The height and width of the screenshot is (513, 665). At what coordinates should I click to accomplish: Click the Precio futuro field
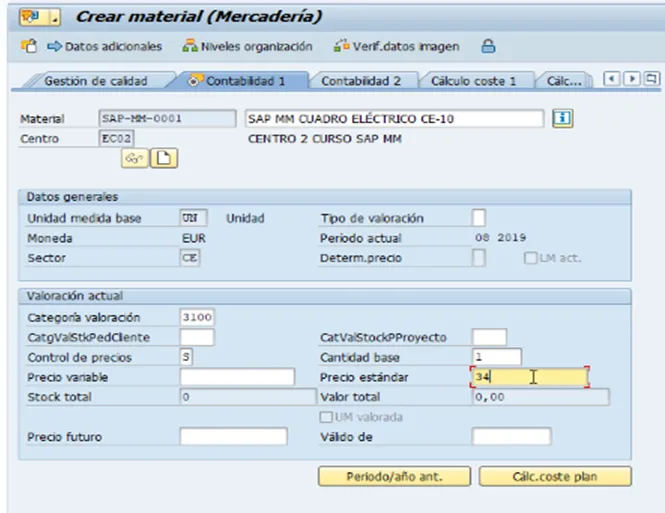point(234,436)
